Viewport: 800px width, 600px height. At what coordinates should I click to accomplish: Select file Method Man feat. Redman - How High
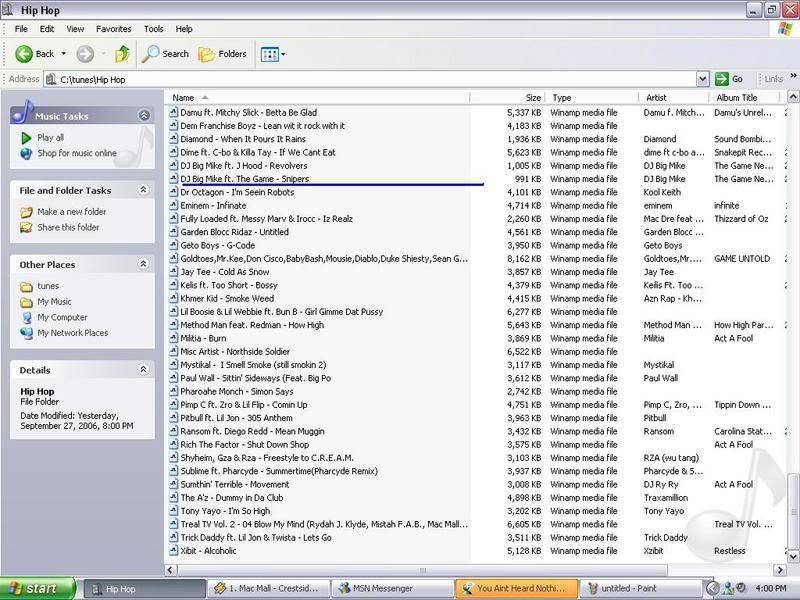252,325
